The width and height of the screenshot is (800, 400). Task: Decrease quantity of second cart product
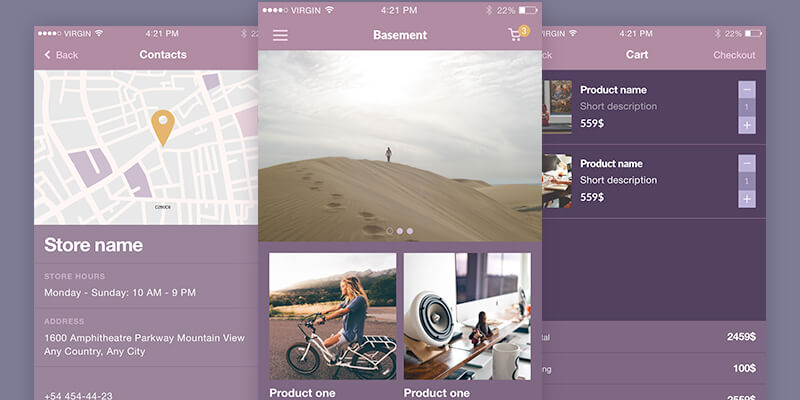pos(747,163)
